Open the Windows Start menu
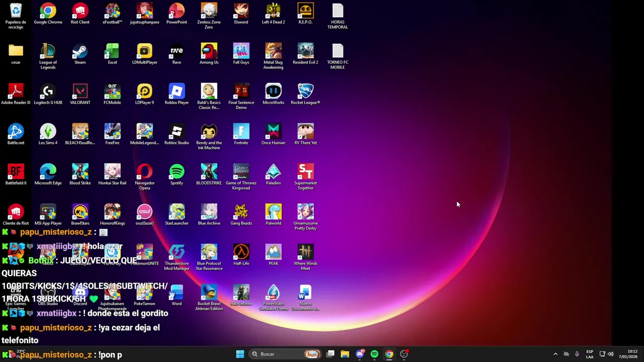This screenshot has width=644, height=362. (x=240, y=354)
